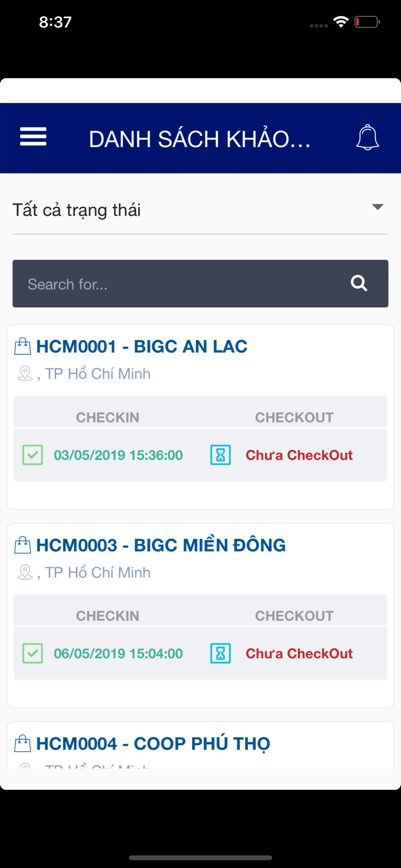The height and width of the screenshot is (868, 401).
Task: Tap 'Chưa CheckOut' for BIGC AN LAC
Action: (299, 455)
